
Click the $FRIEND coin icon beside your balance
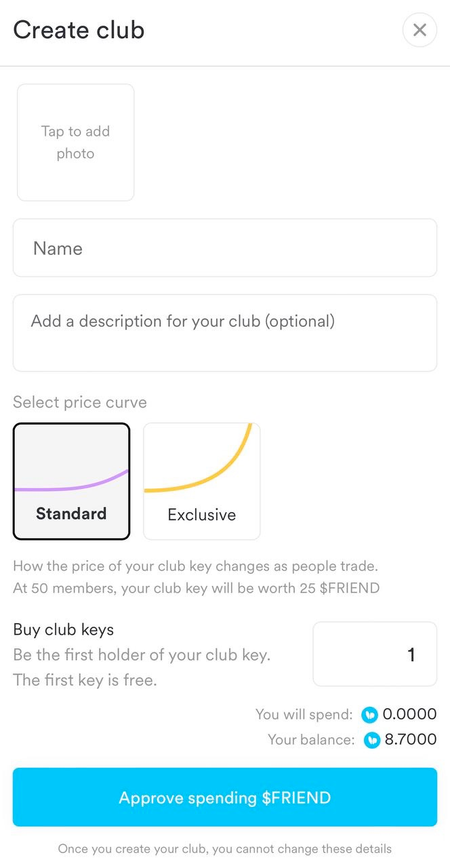click(372, 740)
